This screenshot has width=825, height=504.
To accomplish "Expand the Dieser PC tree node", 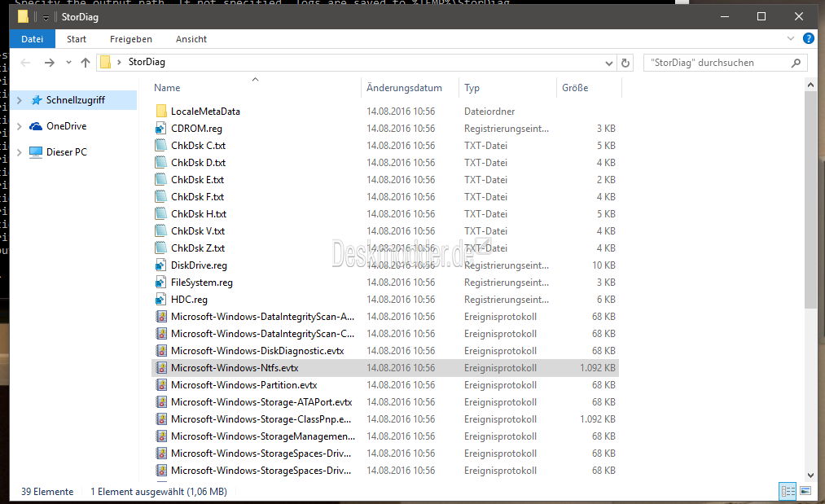I will [20, 152].
